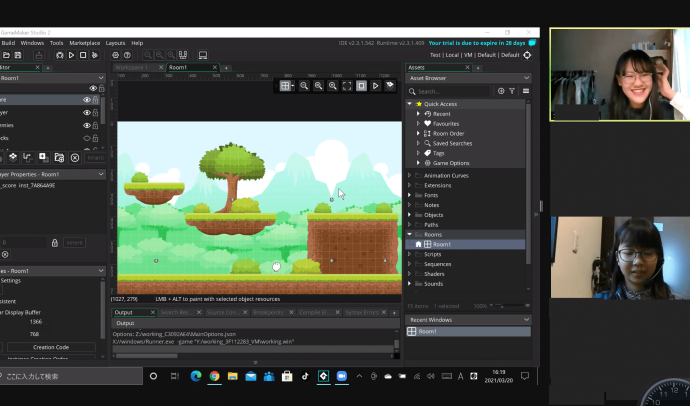The width and height of the screenshot is (690, 406).
Task: Stop the running game with the square icon
Action: [x=83, y=55]
